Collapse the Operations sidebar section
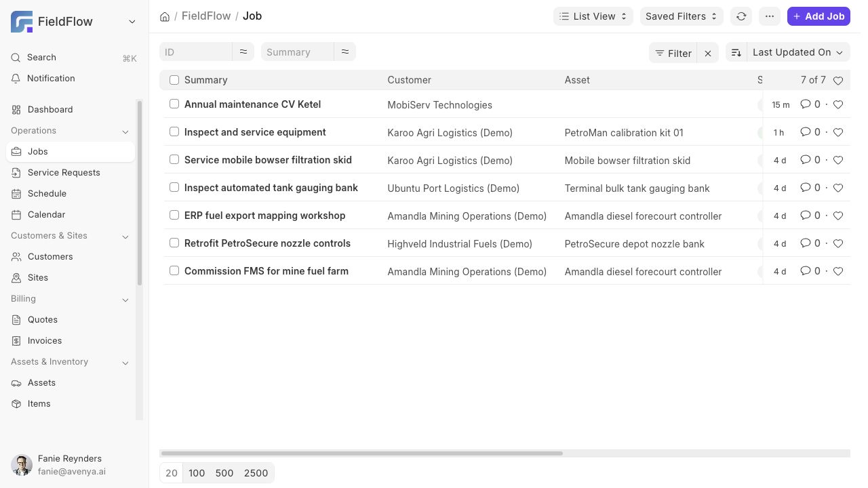Image resolution: width=868 pixels, height=488 pixels. (125, 131)
